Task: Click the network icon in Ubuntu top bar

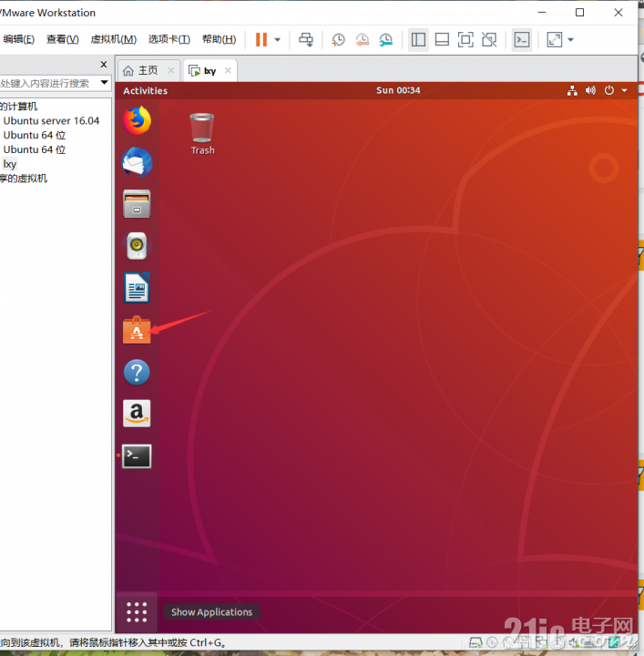Action: 572,90
